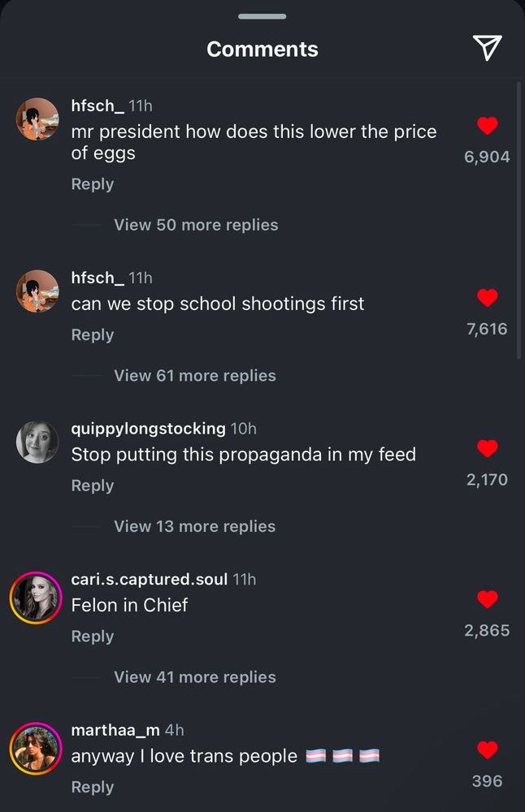Screen dimensions: 525x812
Task: Toggle heart on school shootings comment
Action: coord(487,298)
